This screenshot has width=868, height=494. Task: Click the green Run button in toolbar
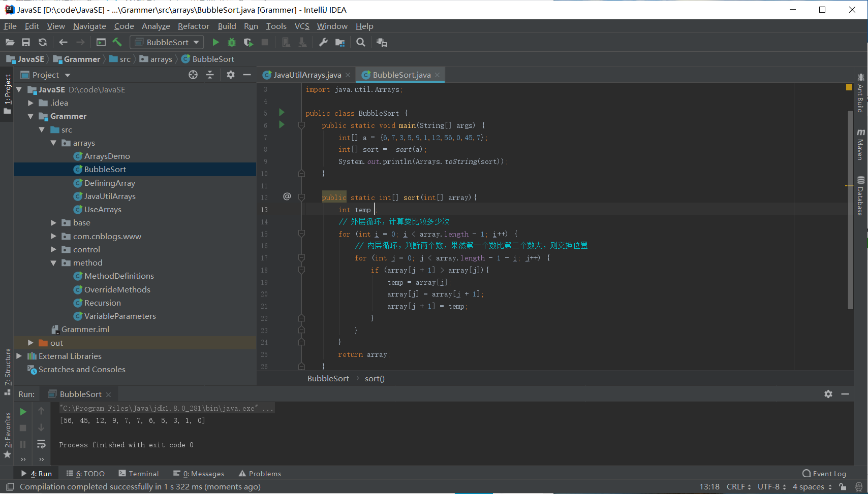tap(215, 43)
